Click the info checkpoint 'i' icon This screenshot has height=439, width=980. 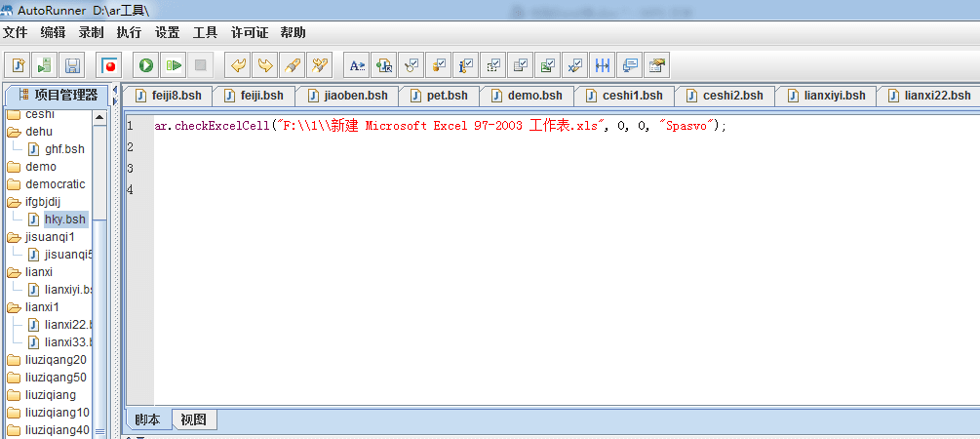point(466,65)
